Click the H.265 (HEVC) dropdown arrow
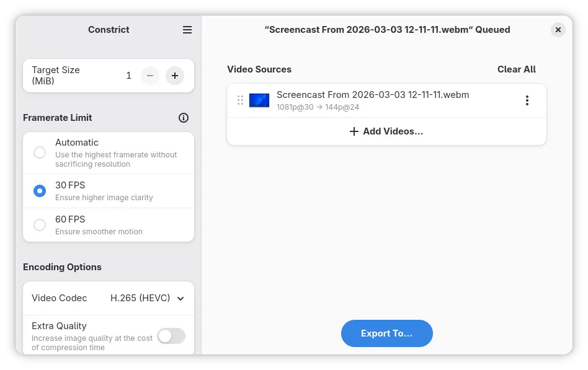 pos(180,299)
